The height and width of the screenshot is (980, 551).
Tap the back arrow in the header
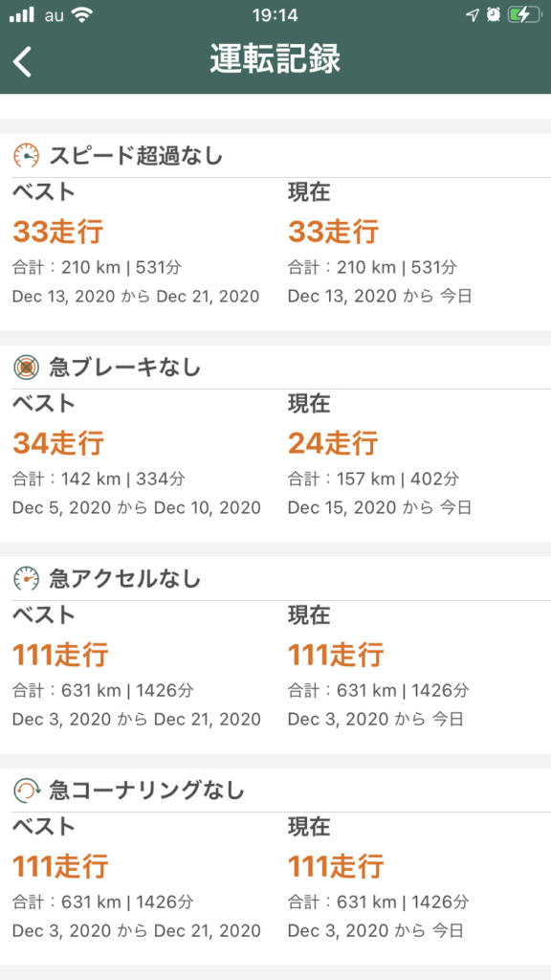[23, 62]
